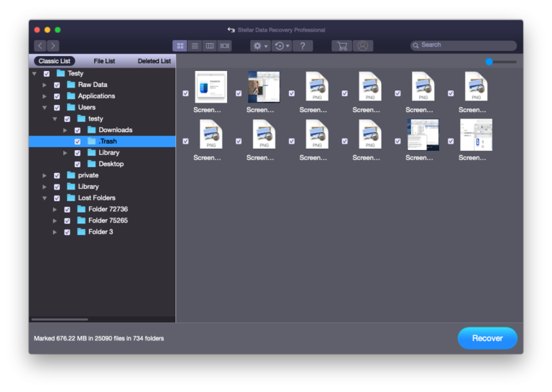This screenshot has width=552, height=392.
Task: Uncheck the private folder checkbox
Action: click(x=57, y=175)
